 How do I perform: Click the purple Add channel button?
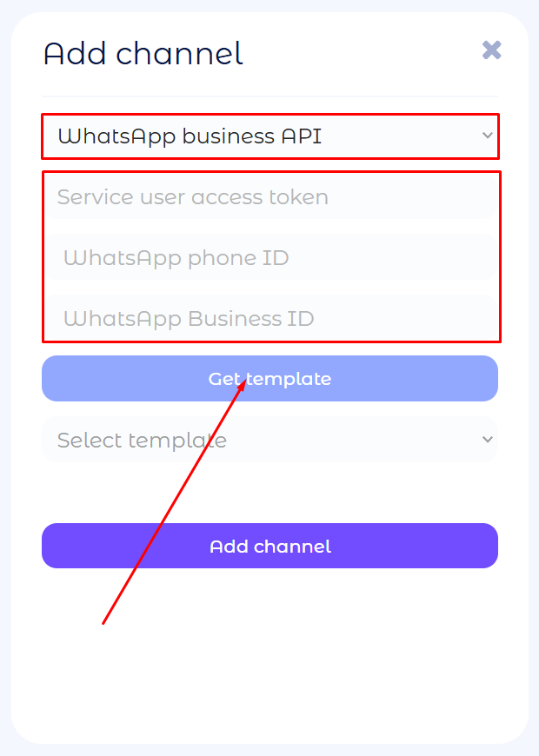point(269,546)
